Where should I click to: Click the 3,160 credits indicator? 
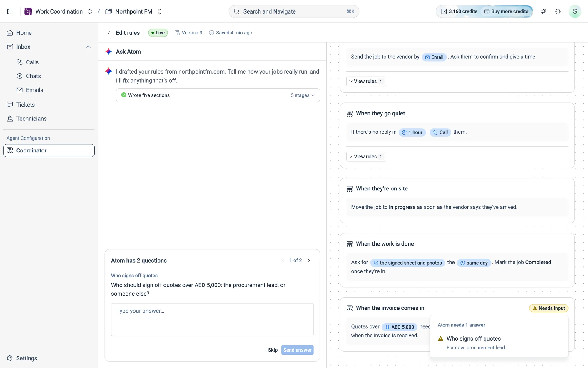point(459,11)
